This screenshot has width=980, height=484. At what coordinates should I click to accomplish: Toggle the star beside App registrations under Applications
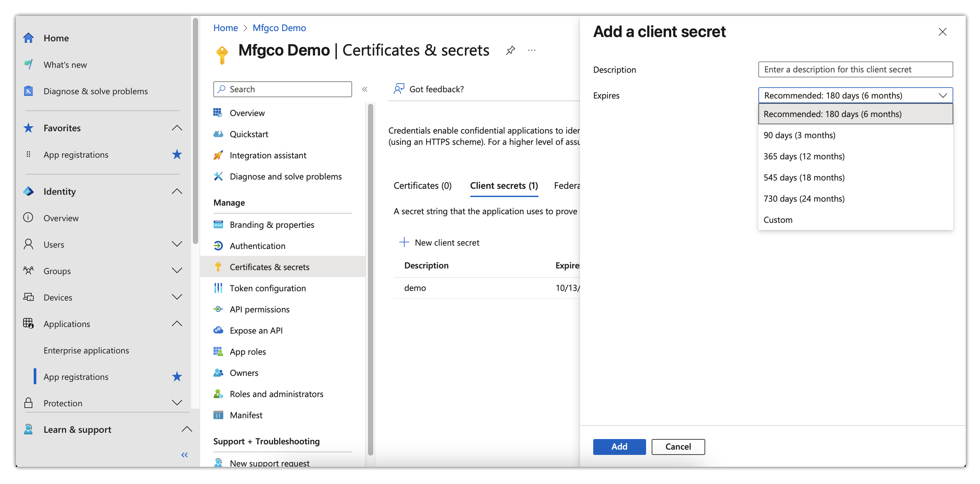(177, 377)
